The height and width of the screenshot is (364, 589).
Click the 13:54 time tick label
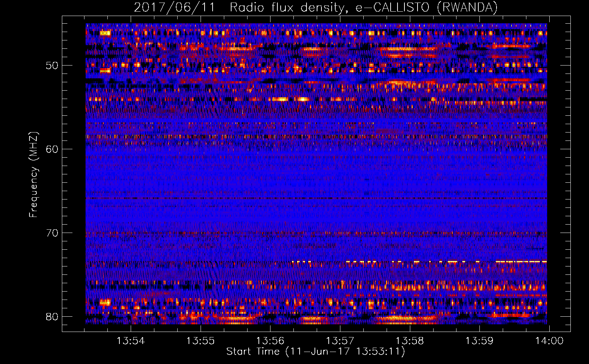(x=131, y=341)
